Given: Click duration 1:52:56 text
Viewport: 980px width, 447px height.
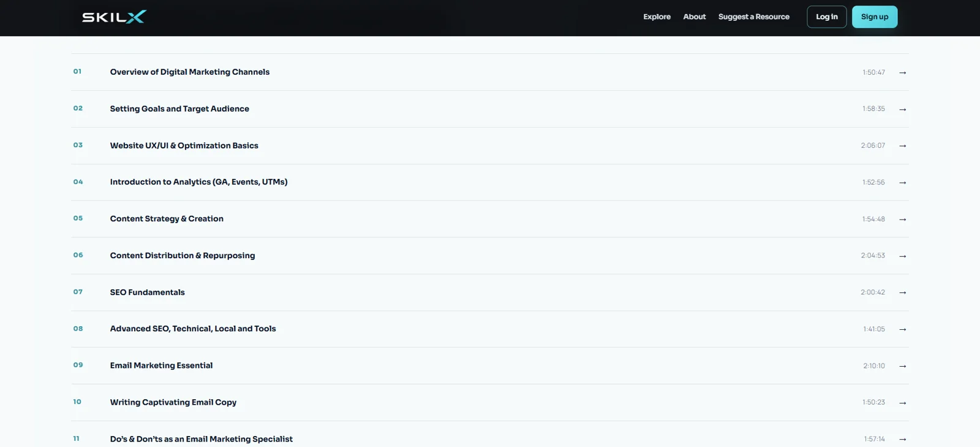Looking at the screenshot, I should 873,182.
